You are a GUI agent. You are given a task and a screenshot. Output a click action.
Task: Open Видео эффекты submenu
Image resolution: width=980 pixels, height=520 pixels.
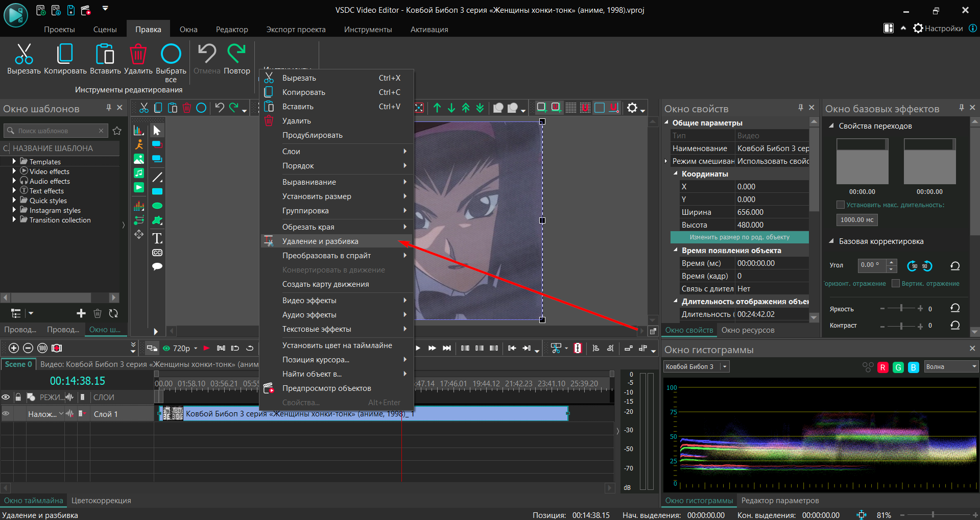tap(337, 301)
